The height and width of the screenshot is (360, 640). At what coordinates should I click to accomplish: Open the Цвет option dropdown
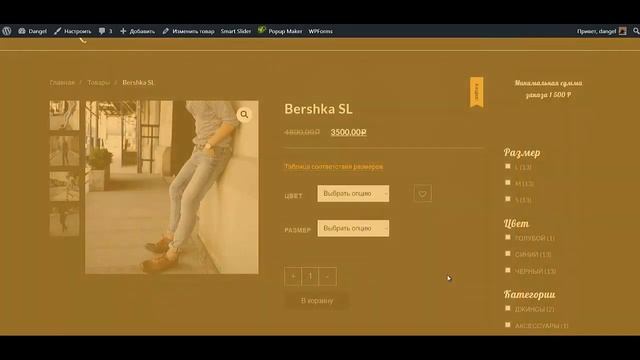(353, 193)
